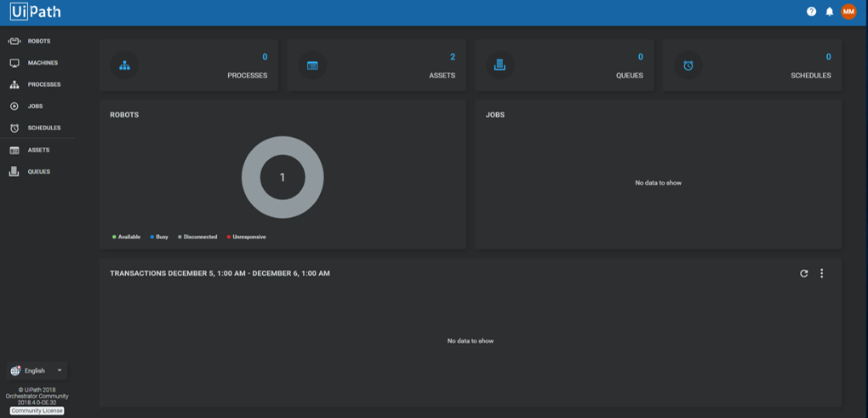
Task: Click the number 1 in donut center
Action: 283,178
